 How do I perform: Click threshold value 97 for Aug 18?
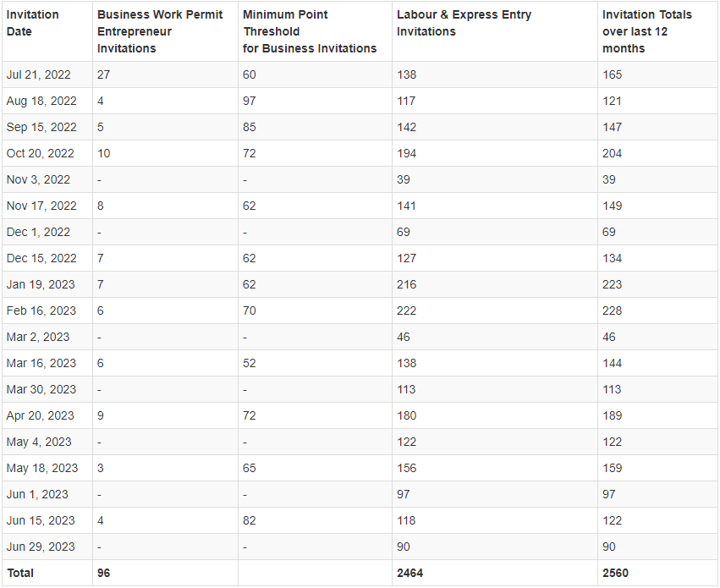click(249, 101)
